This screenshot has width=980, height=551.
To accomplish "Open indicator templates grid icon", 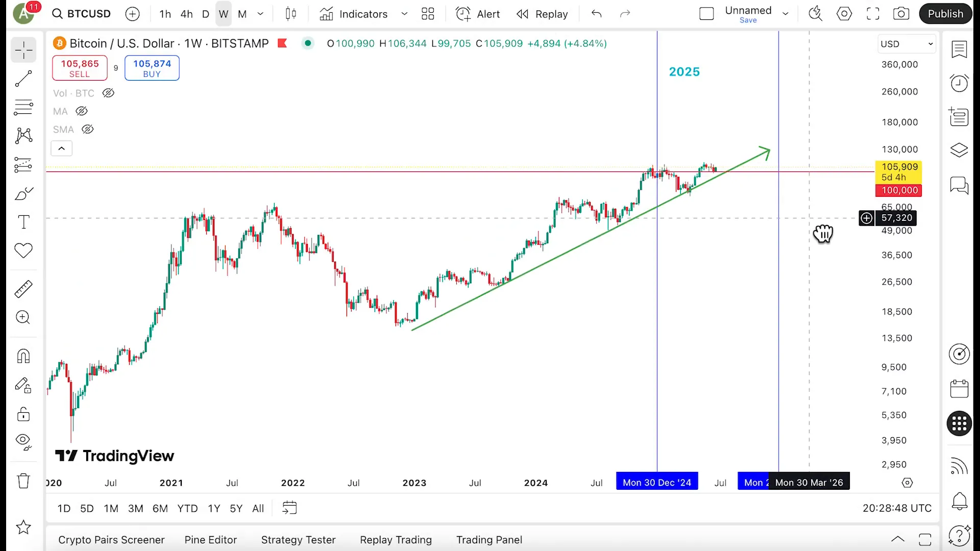I will (x=428, y=14).
